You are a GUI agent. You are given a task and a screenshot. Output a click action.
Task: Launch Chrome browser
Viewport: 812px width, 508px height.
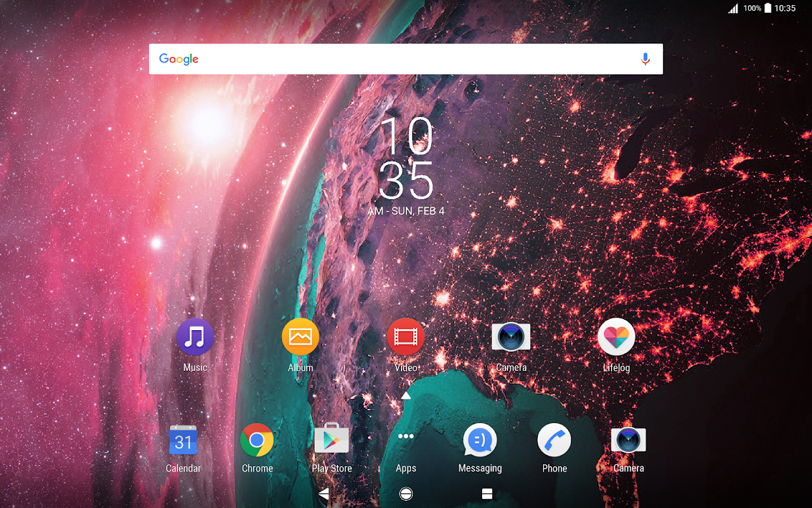tap(257, 440)
